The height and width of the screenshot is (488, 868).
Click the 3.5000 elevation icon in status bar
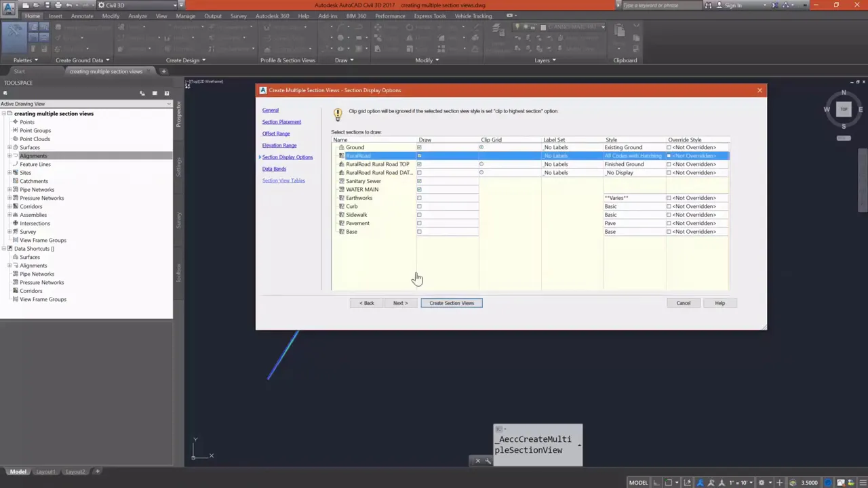(793, 483)
